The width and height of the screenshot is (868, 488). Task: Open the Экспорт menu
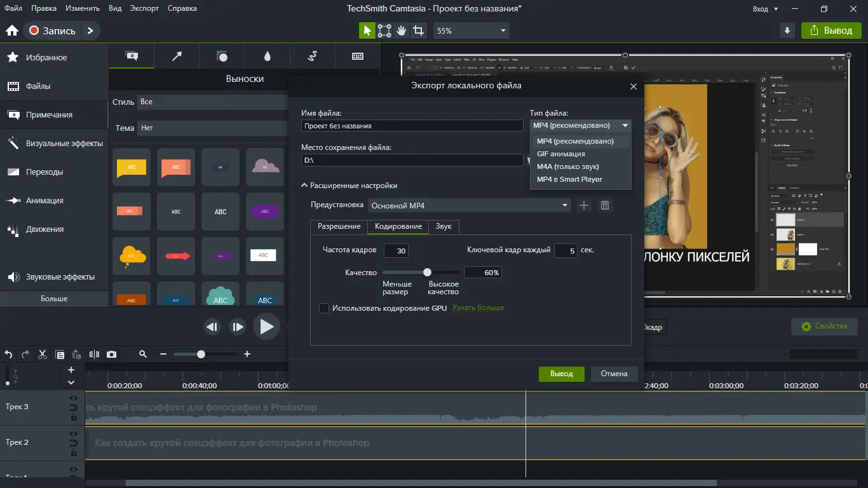pyautogui.click(x=144, y=8)
